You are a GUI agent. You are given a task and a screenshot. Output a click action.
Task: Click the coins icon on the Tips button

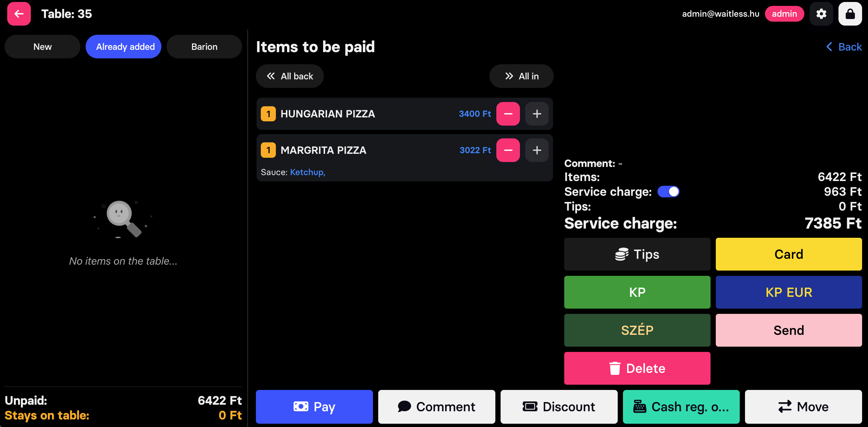[622, 254]
